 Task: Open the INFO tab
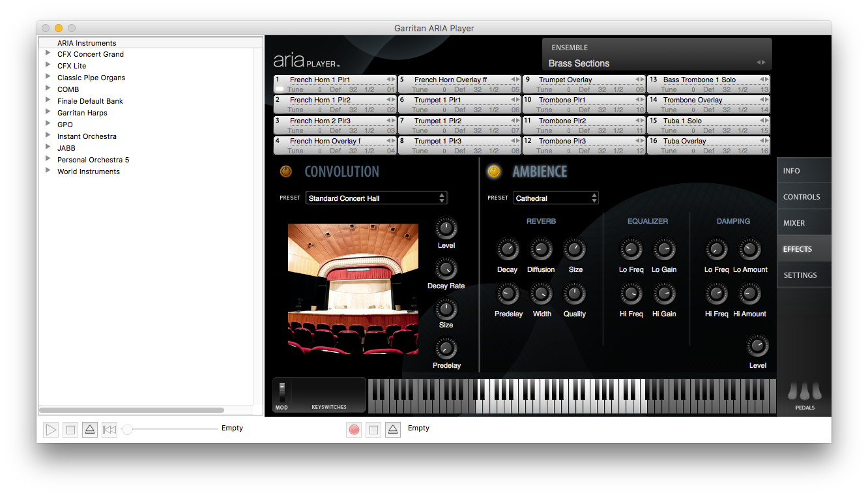click(804, 171)
